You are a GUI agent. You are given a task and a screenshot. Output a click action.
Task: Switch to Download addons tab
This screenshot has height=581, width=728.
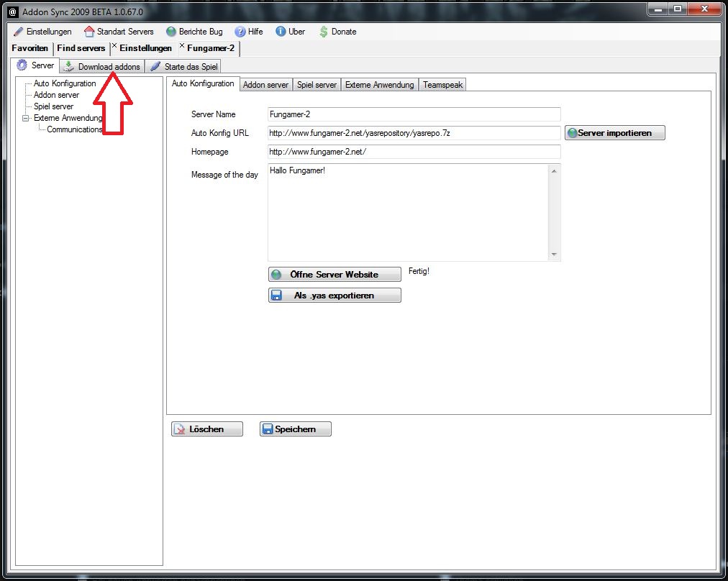point(101,67)
